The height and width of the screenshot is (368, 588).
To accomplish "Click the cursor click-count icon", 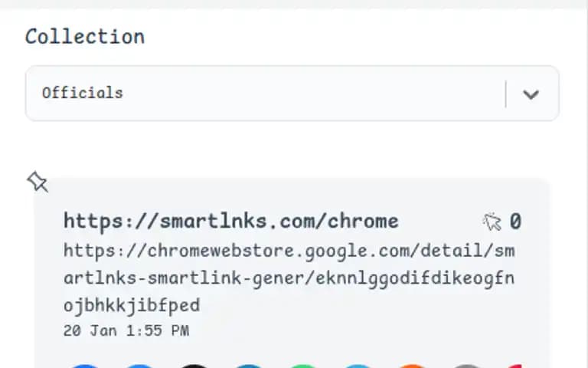I will [492, 222].
